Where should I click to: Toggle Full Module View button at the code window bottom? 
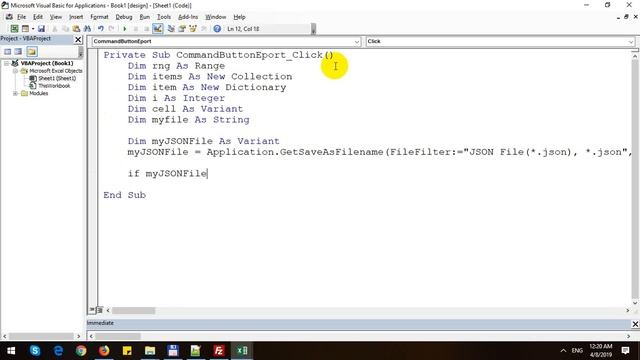pos(100,310)
